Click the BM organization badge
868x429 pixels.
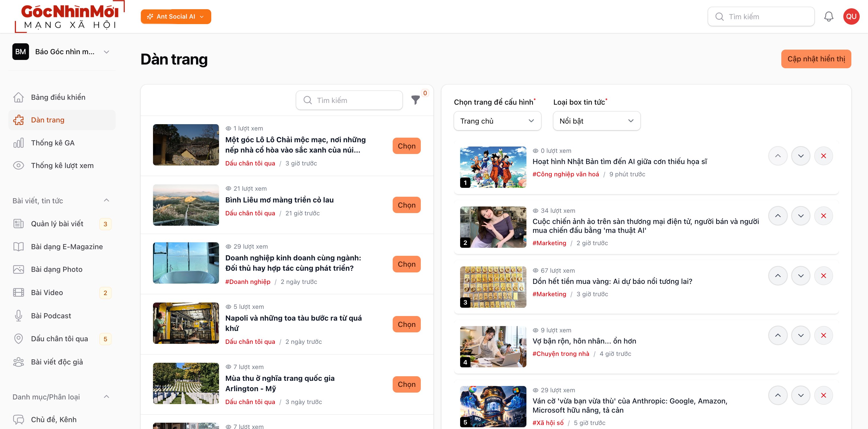[21, 52]
